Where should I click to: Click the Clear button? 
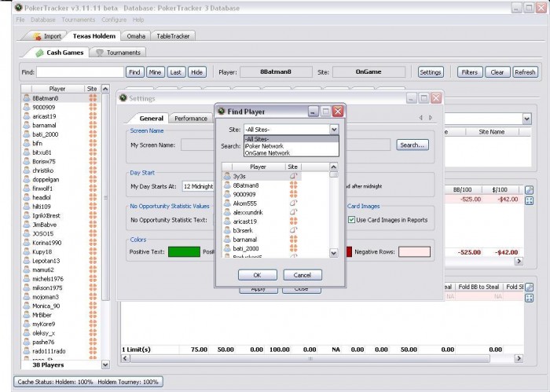point(497,72)
